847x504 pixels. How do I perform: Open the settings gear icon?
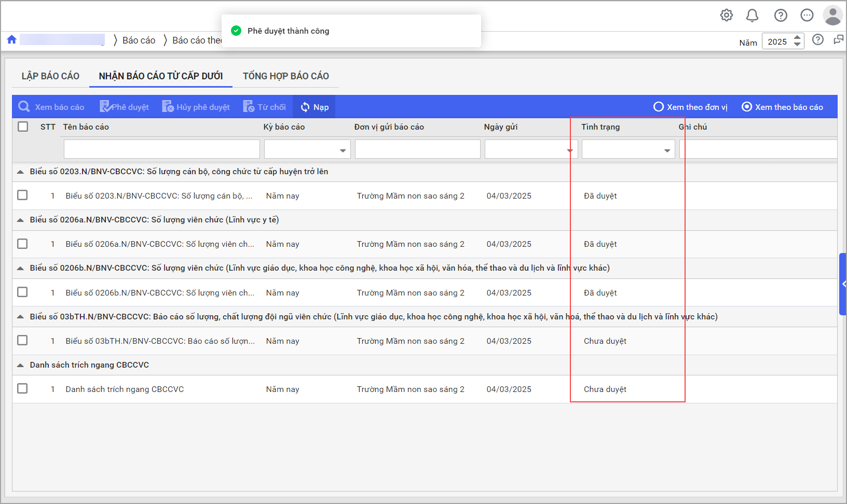click(727, 15)
